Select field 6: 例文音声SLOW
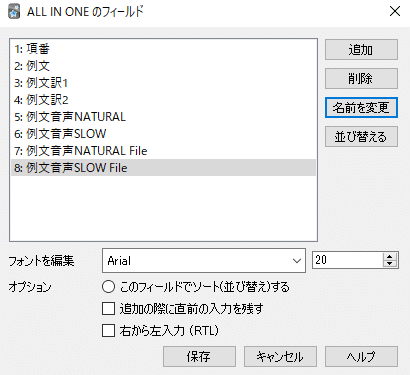 click(163, 134)
